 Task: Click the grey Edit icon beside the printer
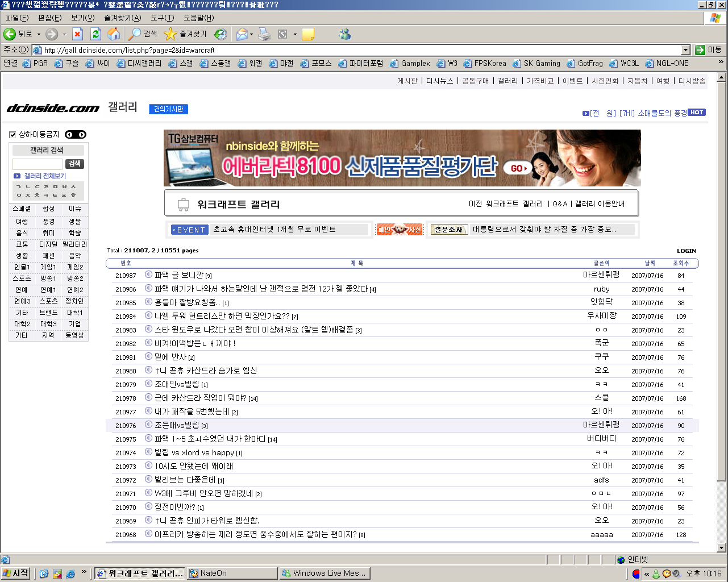pyautogui.click(x=282, y=34)
